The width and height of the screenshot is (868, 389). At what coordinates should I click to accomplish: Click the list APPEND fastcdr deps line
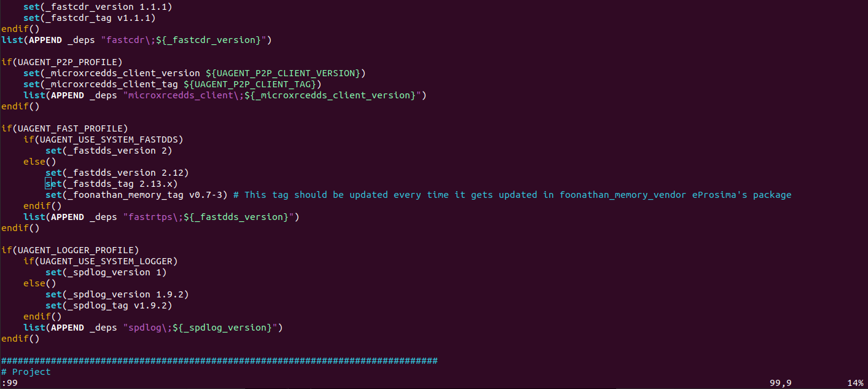coord(136,40)
